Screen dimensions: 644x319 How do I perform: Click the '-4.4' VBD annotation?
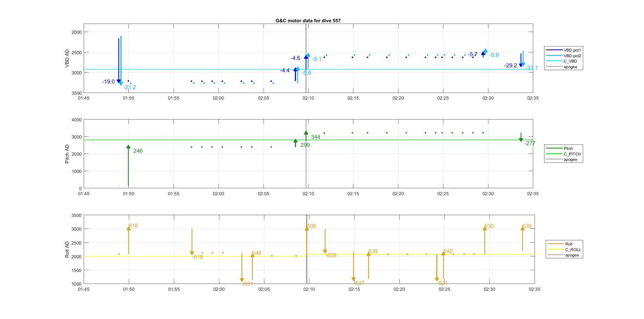285,70
